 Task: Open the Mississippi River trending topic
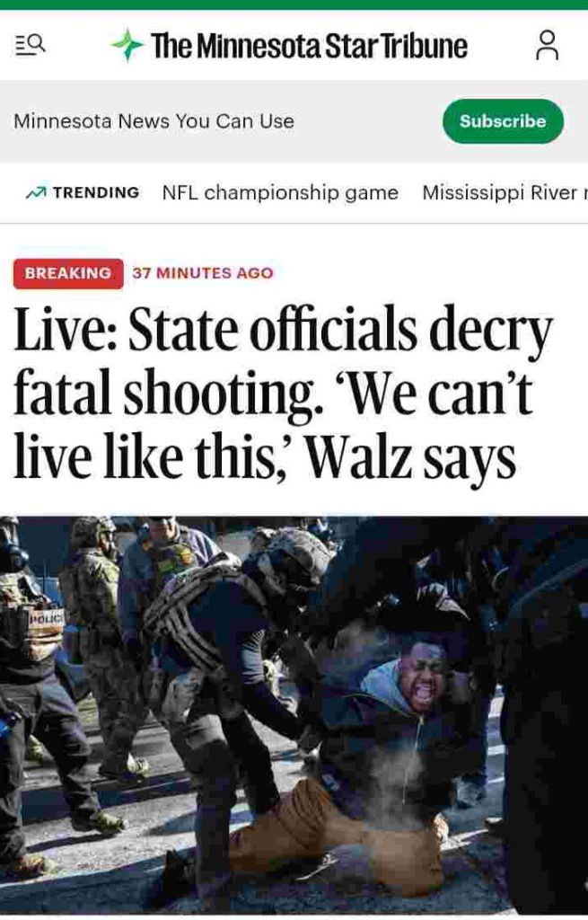pos(505,192)
